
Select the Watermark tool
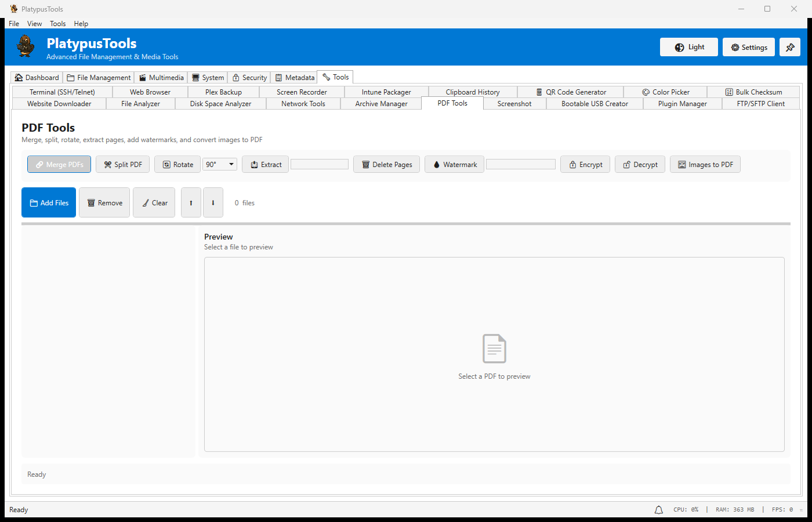[454, 164]
